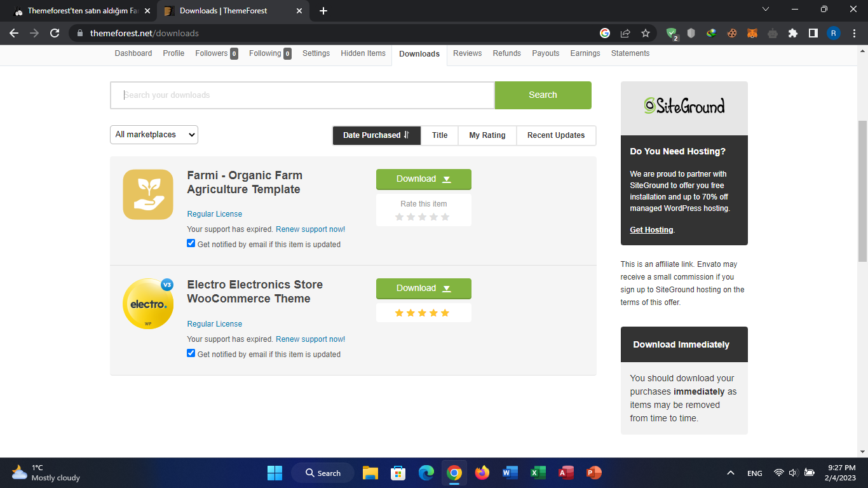Open the All marketplaces dropdown

click(154, 135)
